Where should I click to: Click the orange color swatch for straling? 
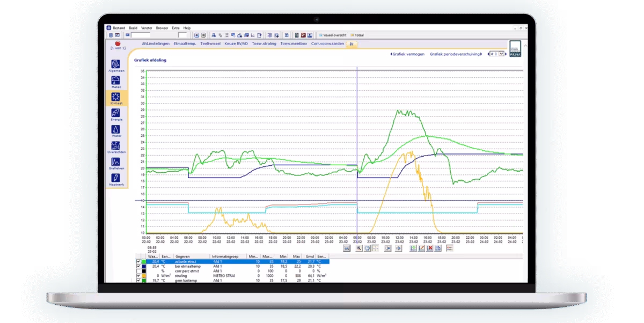[x=144, y=276]
